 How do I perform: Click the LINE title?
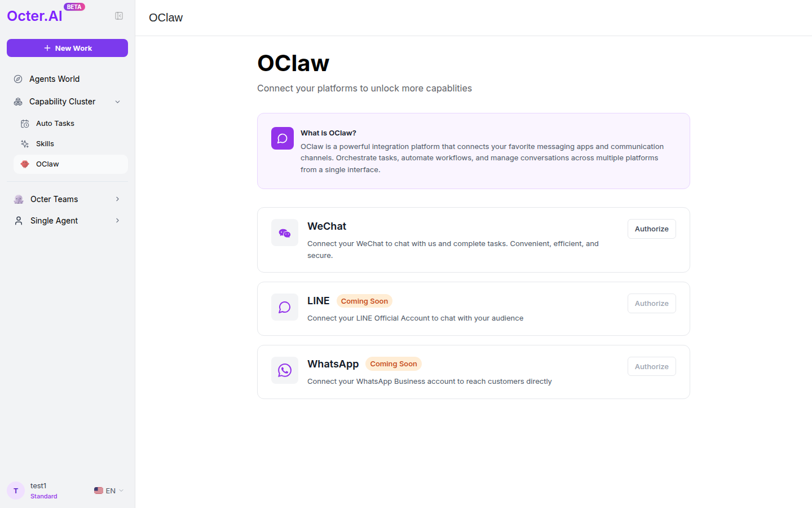tap(319, 301)
